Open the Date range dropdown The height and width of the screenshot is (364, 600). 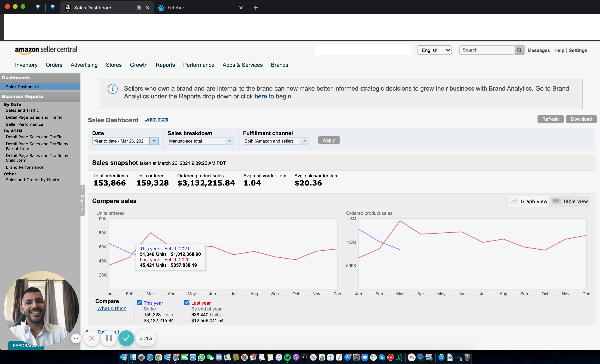(x=154, y=141)
